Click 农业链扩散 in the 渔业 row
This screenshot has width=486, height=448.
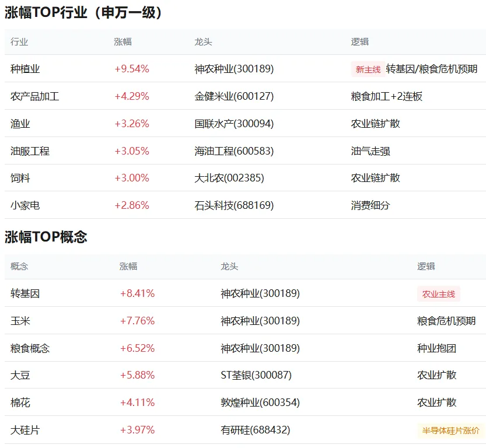[x=375, y=124]
